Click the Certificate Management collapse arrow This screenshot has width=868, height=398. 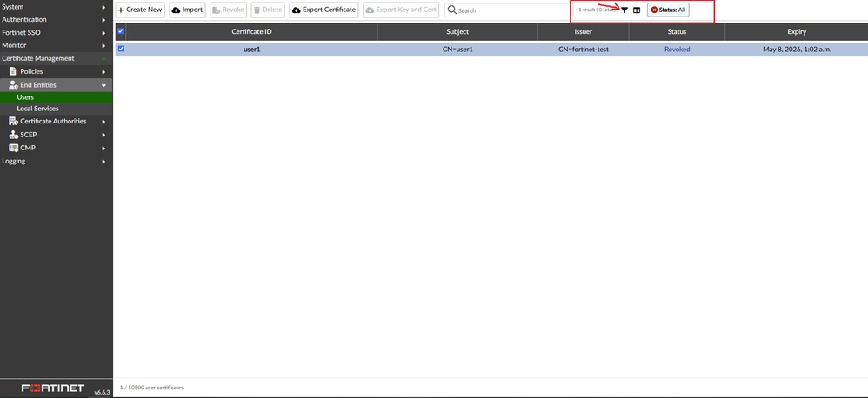[103, 58]
